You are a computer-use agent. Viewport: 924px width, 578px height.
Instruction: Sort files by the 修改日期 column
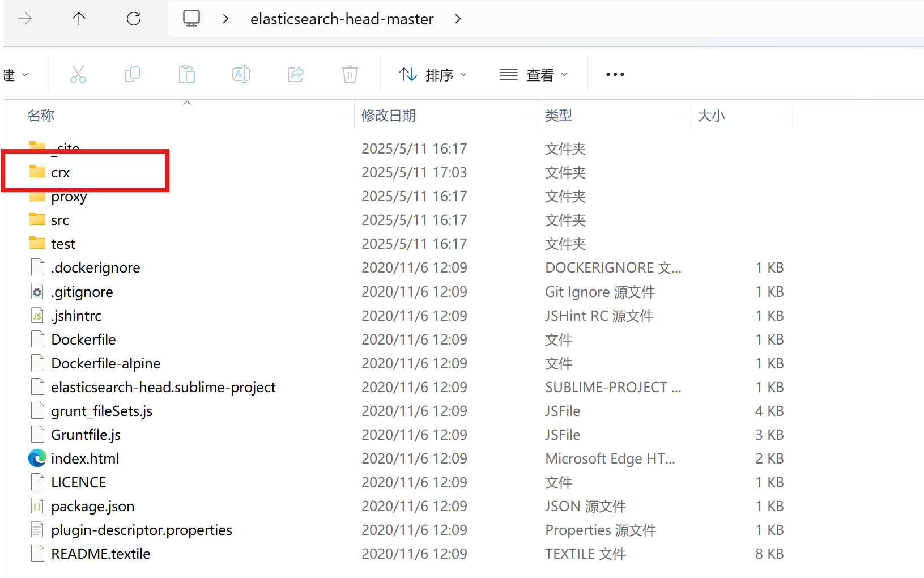[389, 115]
